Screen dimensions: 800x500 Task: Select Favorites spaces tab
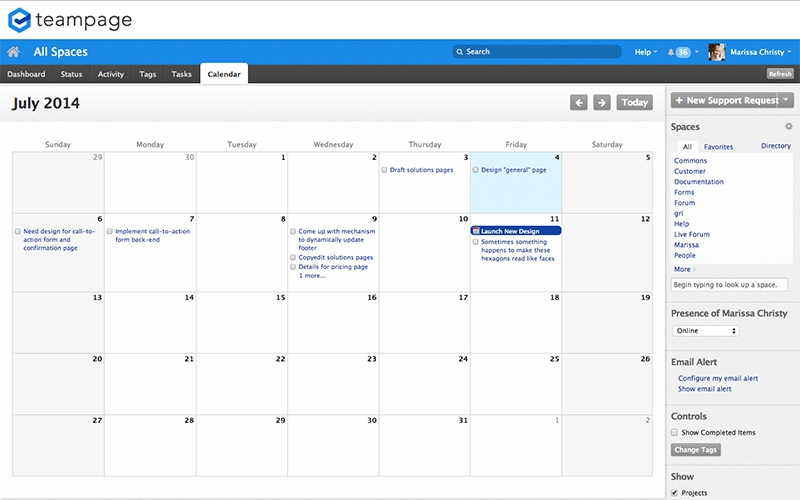coord(718,146)
